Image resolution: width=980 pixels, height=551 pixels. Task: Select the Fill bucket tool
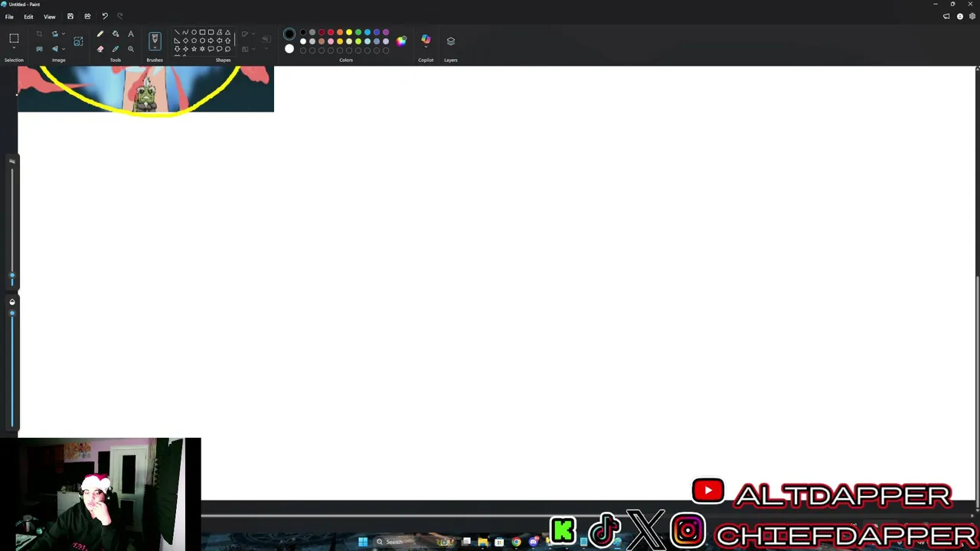[x=116, y=34]
